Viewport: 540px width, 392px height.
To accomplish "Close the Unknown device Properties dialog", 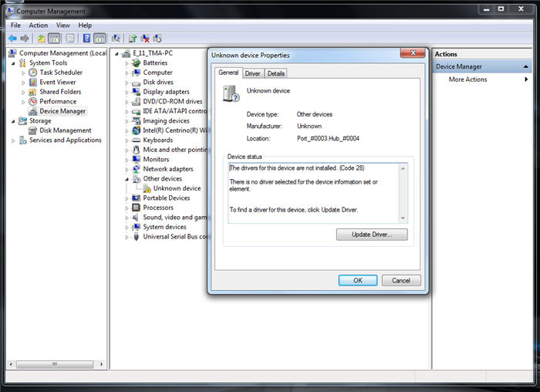I will point(413,53).
